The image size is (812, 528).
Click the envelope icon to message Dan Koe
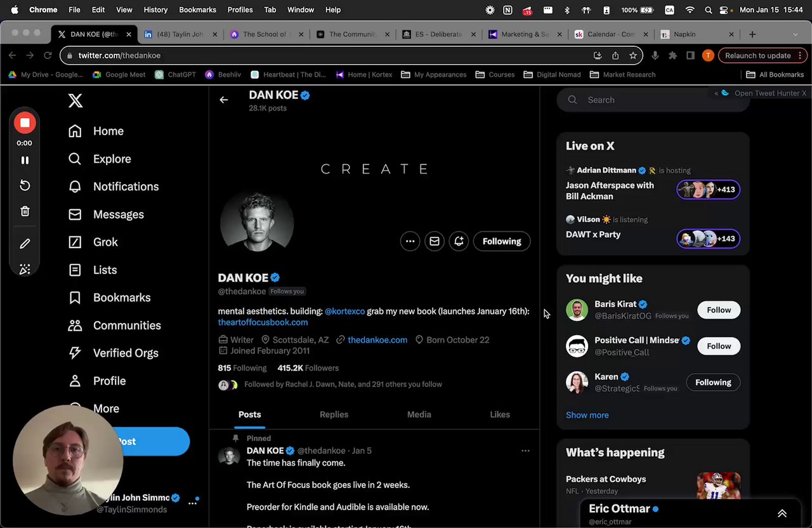pos(435,241)
